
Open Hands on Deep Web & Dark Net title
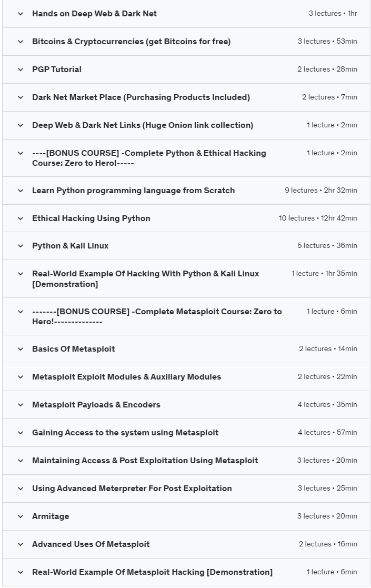pyautogui.click(x=94, y=14)
